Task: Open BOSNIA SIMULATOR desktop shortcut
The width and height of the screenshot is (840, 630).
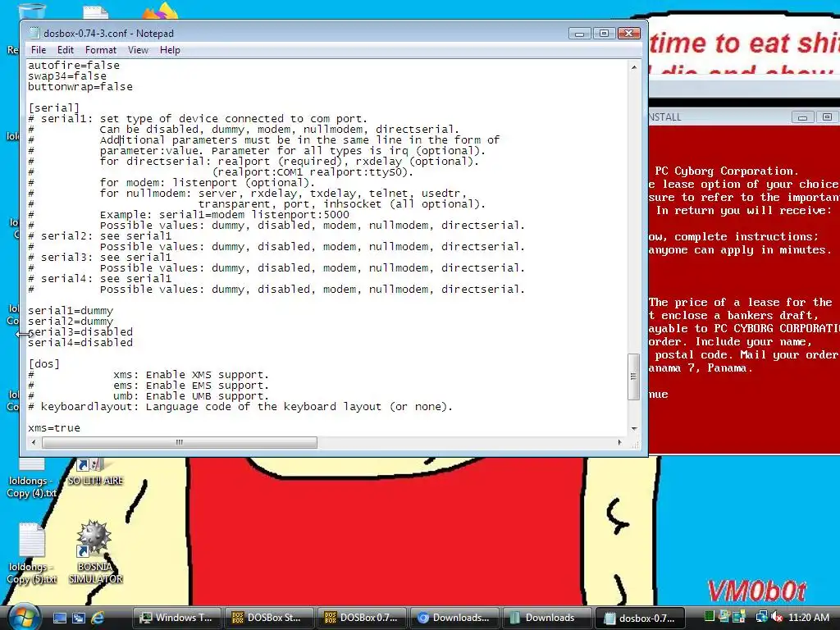Action: [x=95, y=552]
